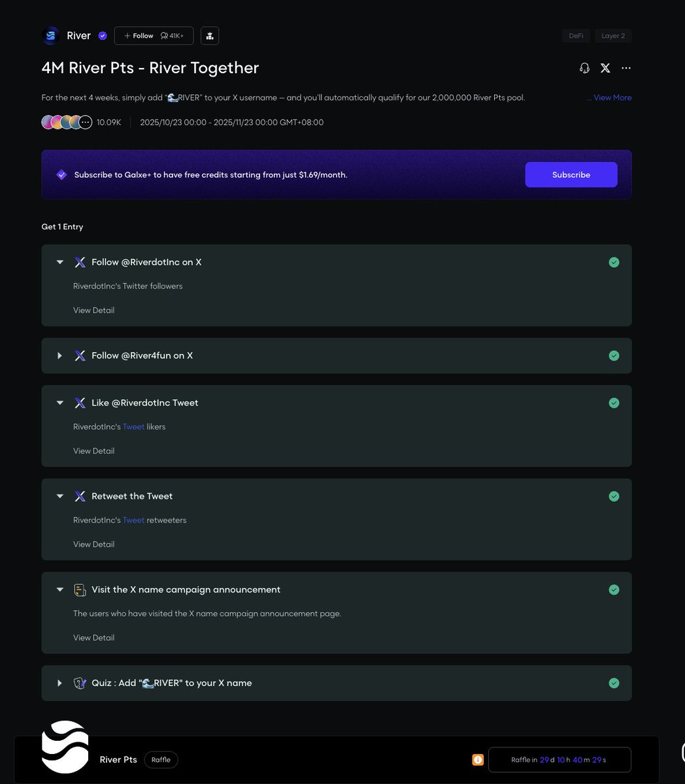This screenshot has height=784, width=685.
Task: Expand the Follow @River4fun on X task
Action: tap(59, 356)
